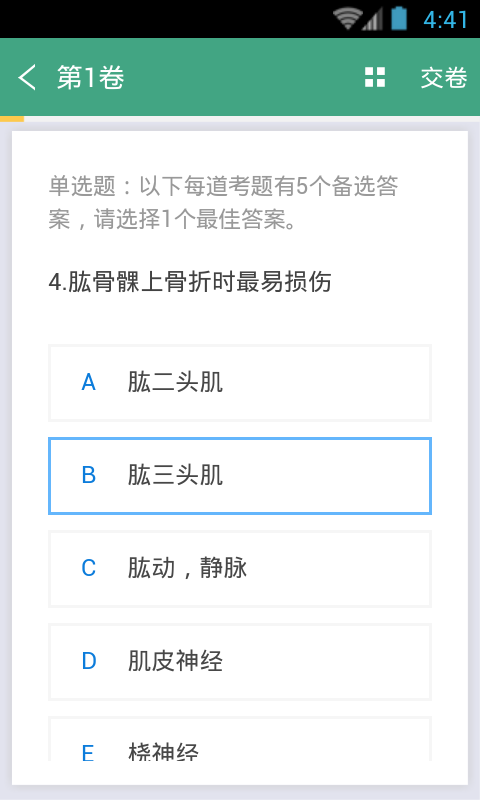480x800 pixels.
Task: Click the blue letter D marker
Action: pos(89,661)
